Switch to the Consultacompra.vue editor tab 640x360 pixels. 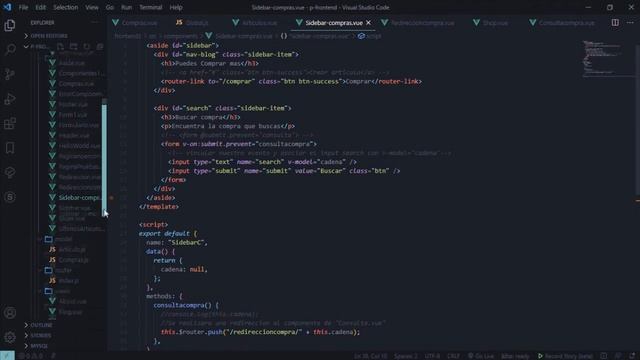567,23
